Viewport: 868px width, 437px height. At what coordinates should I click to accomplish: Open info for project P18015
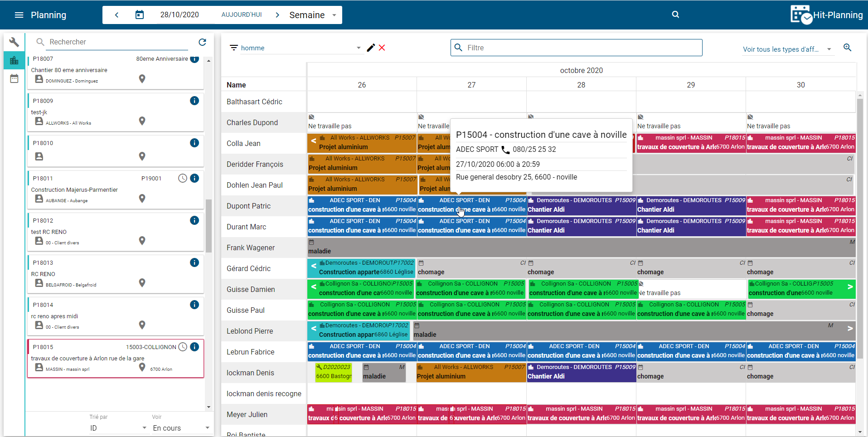click(x=194, y=347)
